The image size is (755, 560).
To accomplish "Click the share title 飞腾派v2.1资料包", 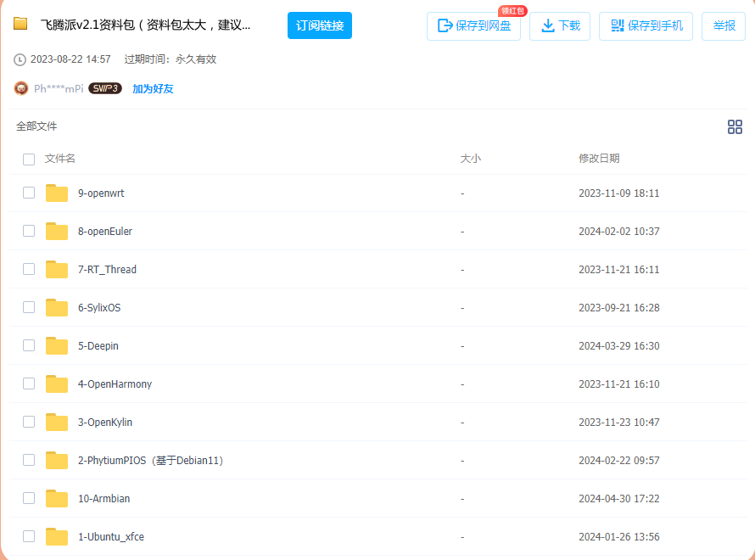I will (x=145, y=25).
